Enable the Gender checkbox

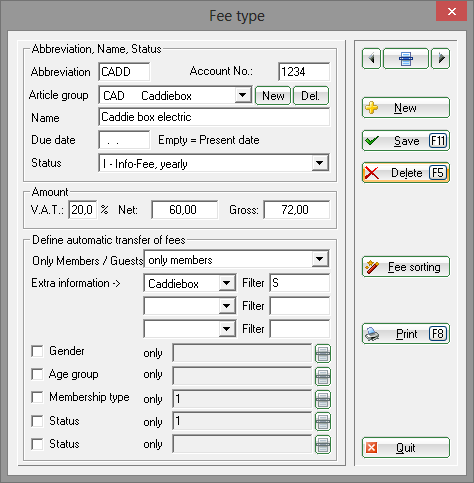click(x=37, y=351)
